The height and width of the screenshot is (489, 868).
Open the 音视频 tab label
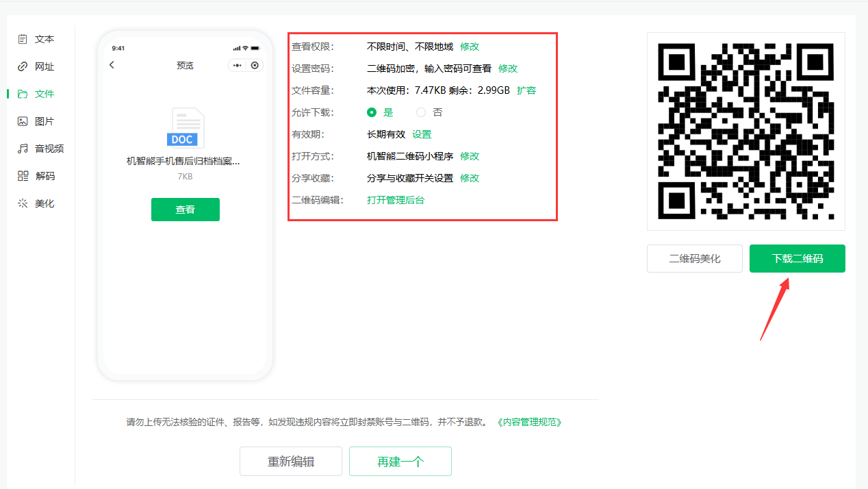click(50, 149)
